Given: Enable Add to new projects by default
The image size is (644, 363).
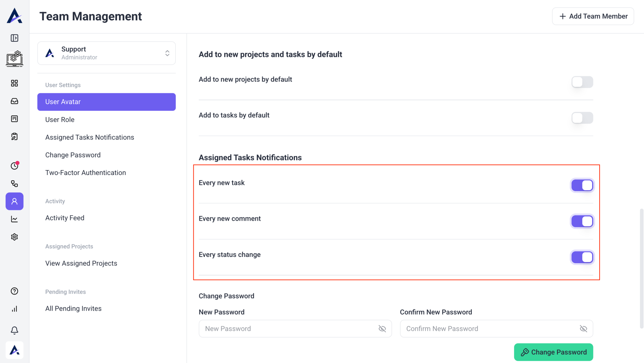Looking at the screenshot, I should (x=582, y=82).
